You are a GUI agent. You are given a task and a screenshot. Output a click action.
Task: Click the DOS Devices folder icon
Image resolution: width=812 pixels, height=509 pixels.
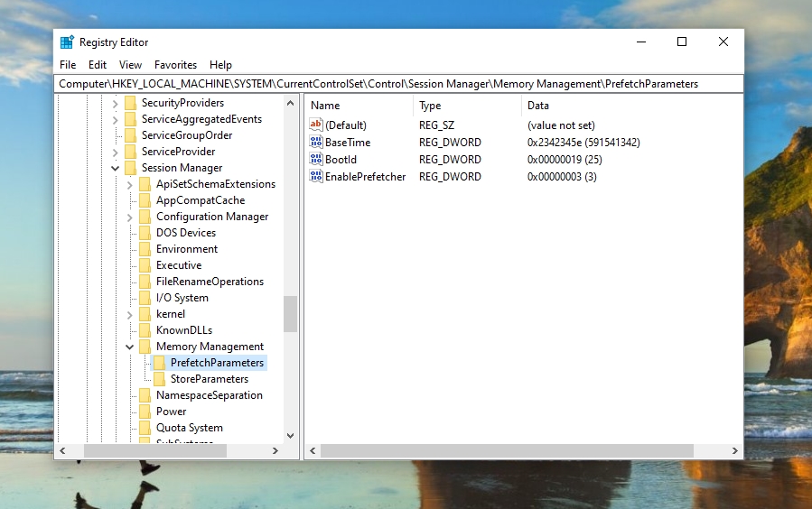pos(145,233)
